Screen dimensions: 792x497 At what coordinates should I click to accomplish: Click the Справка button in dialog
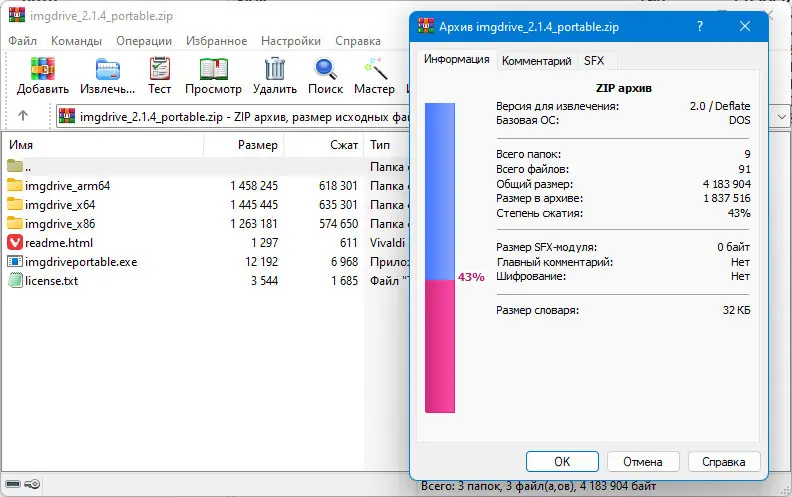(x=723, y=462)
